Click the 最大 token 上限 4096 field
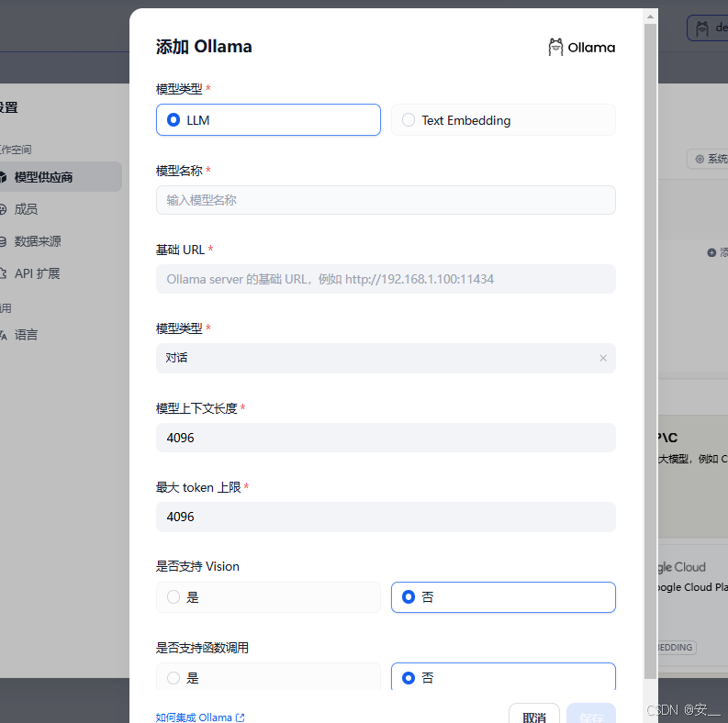Viewport: 728px width, 723px height. pyautogui.click(x=386, y=517)
